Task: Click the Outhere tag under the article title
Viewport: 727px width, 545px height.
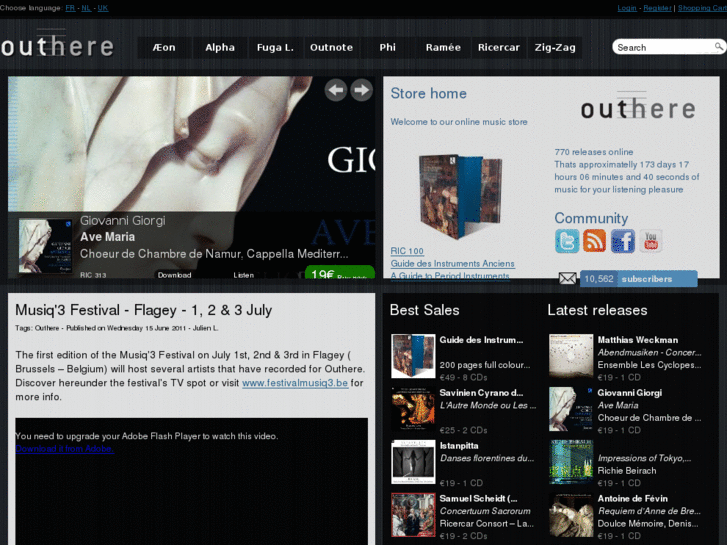Action: click(47, 328)
